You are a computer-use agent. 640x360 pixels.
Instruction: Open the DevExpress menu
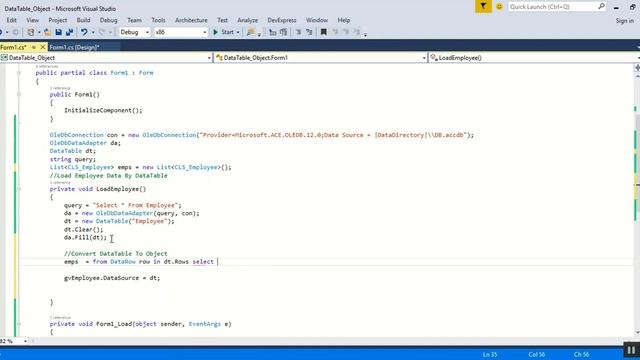(x=282, y=20)
